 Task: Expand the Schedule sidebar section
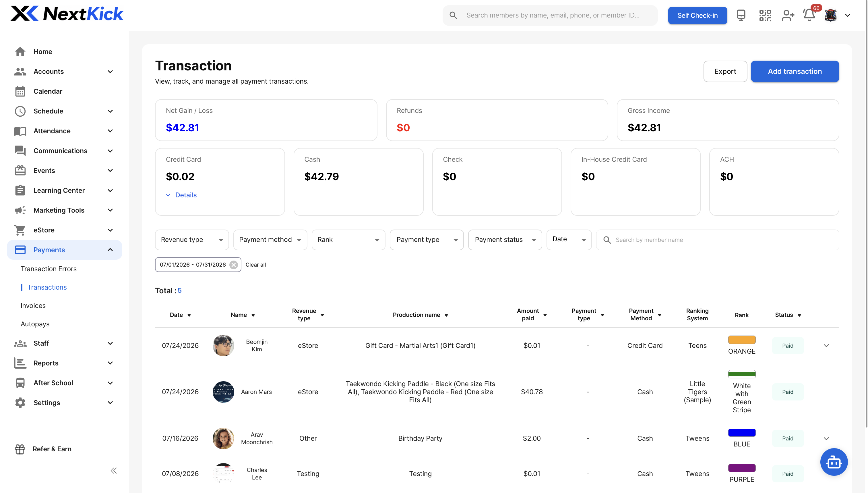tap(110, 111)
